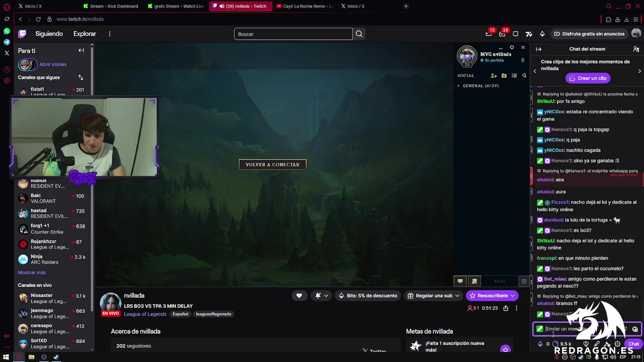Screen dimensions: 644x362
Task: Open notification bell dropdown for nvillada
Action: pyautogui.click(x=321, y=296)
